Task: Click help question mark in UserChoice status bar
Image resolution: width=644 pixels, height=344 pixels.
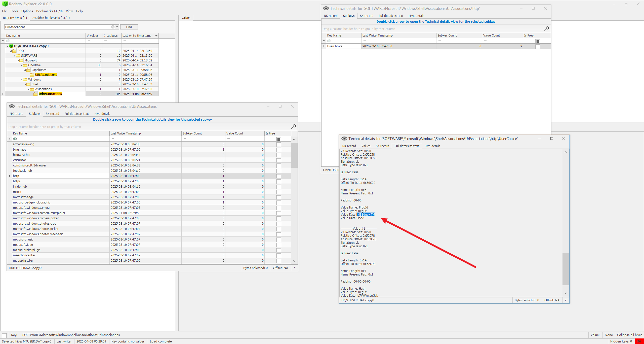Action: tap(566, 300)
